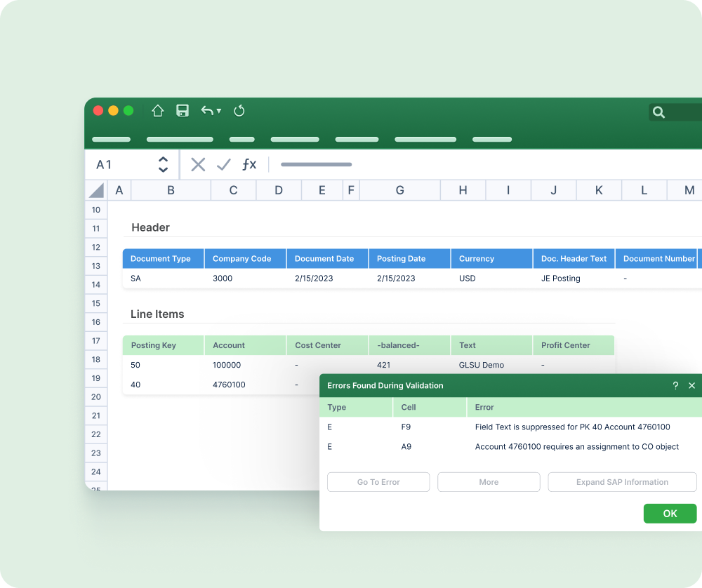Screen dimensions: 702x588
Task: Click the green OK button
Action: 670,514
